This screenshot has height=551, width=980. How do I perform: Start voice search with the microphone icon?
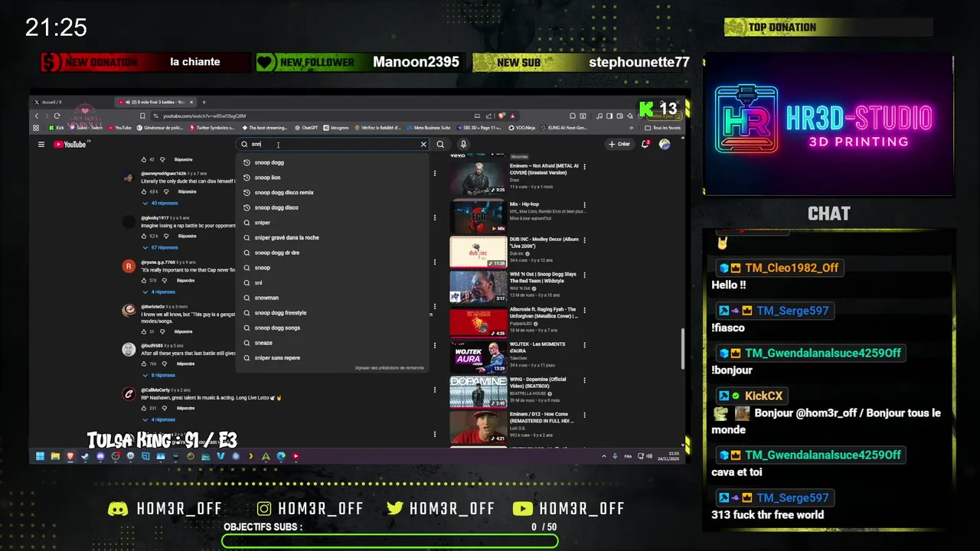click(463, 144)
